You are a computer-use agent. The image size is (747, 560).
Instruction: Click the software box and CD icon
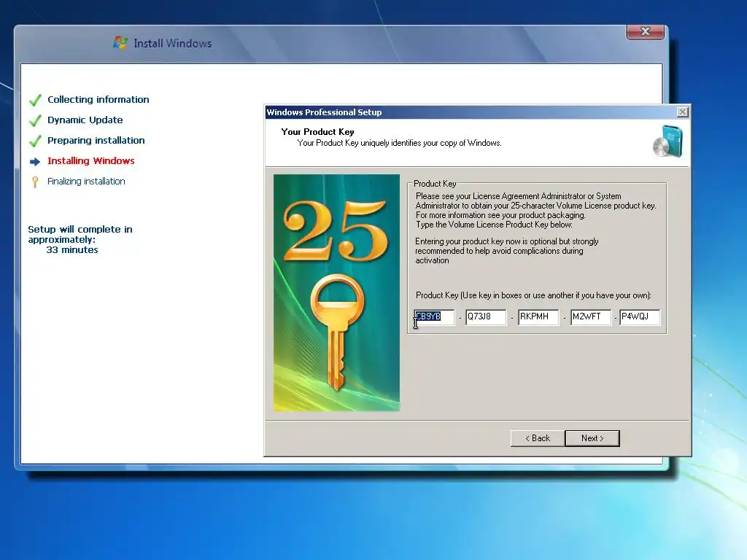tap(668, 141)
